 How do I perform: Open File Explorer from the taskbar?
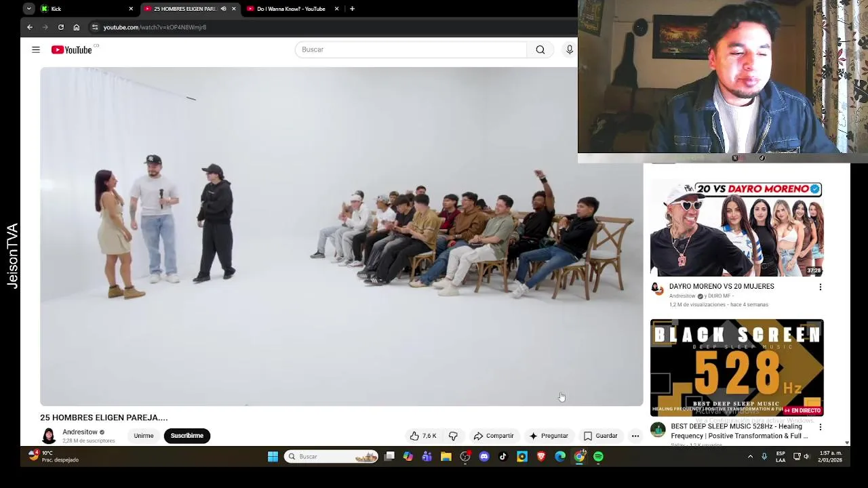446,457
